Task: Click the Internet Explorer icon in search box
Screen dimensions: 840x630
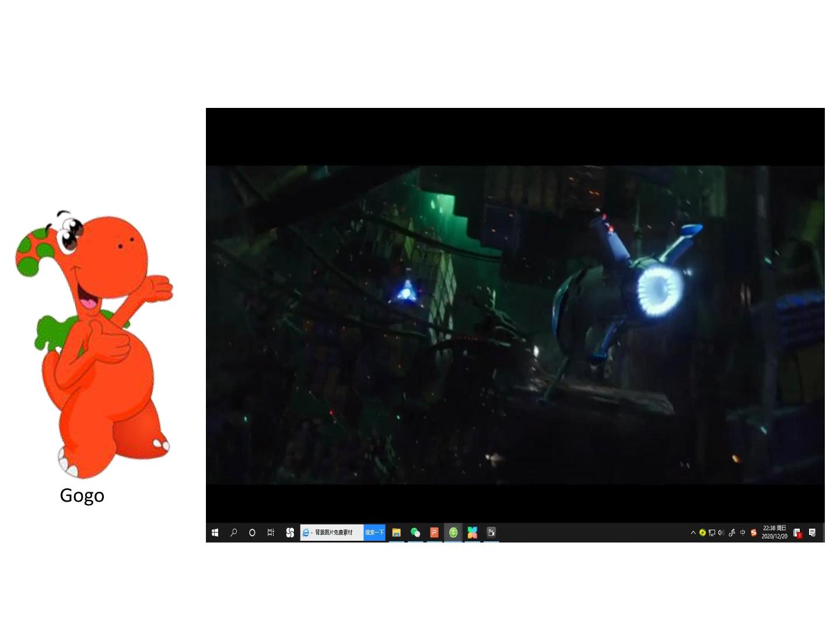Action: tap(306, 533)
